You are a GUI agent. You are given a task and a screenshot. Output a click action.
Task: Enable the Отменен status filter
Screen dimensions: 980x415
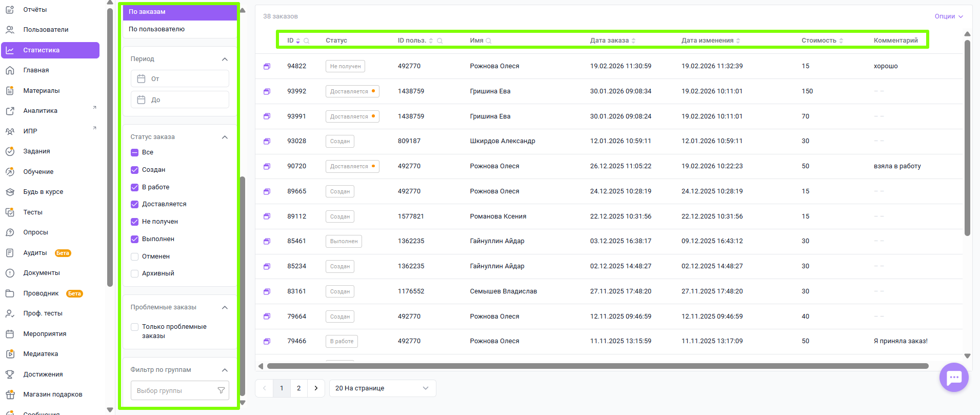135,256
